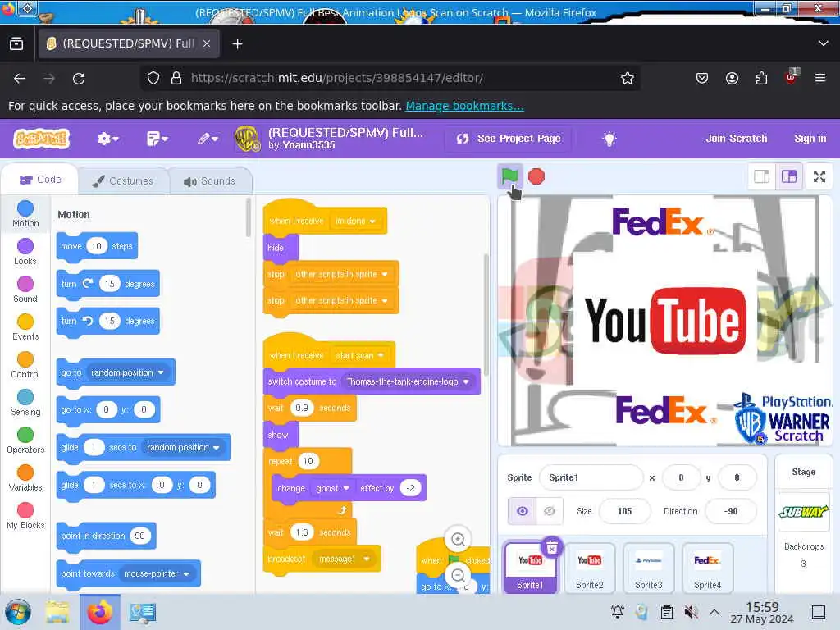The width and height of the screenshot is (840, 630).
Task: Open Firefox application hamburger menu
Action: (820, 78)
